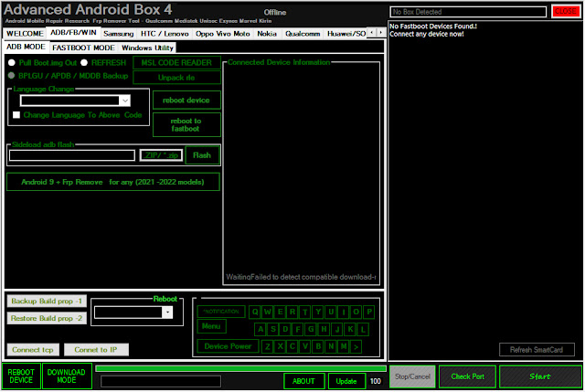Image resolution: width=585 pixels, height=392 pixels.
Task: Expand the Reboot mode combo box
Action: [x=167, y=313]
